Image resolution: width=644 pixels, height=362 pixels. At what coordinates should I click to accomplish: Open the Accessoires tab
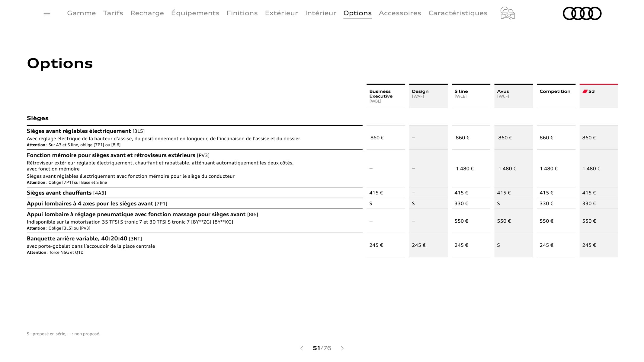tap(400, 13)
